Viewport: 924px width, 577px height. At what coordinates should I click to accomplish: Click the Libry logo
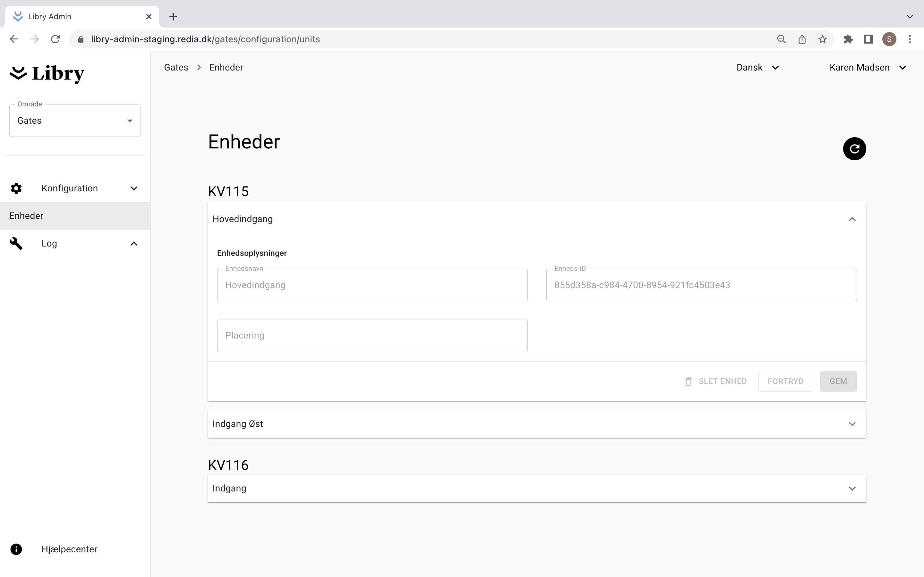click(x=47, y=73)
